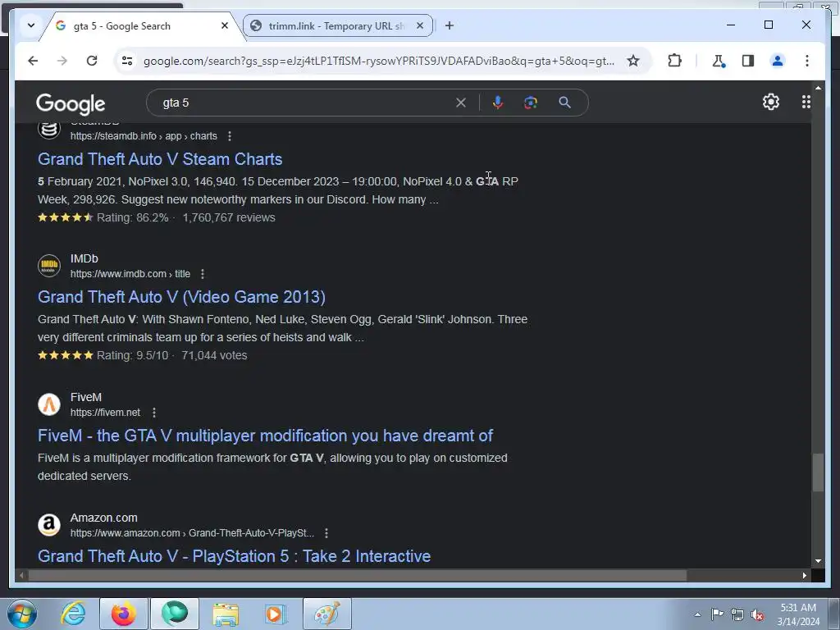Click the https://fivem.net URL
Image resolution: width=840 pixels, height=630 pixels.
pos(106,413)
